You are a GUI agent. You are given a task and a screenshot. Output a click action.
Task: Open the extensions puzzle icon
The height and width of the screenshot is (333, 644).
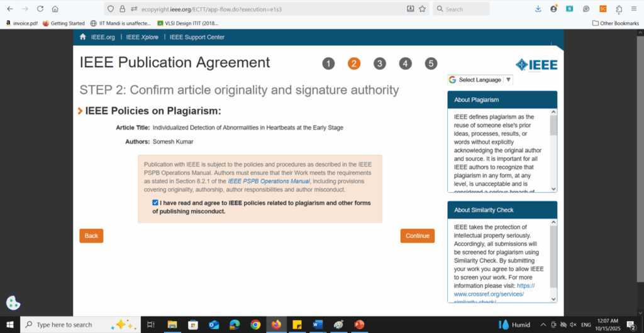click(619, 9)
